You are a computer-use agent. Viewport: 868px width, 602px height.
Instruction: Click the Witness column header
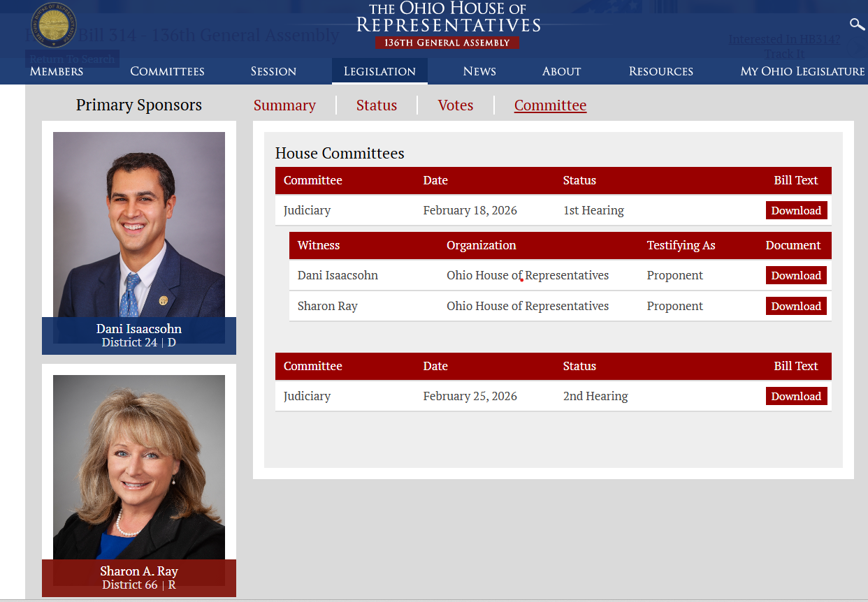(319, 245)
